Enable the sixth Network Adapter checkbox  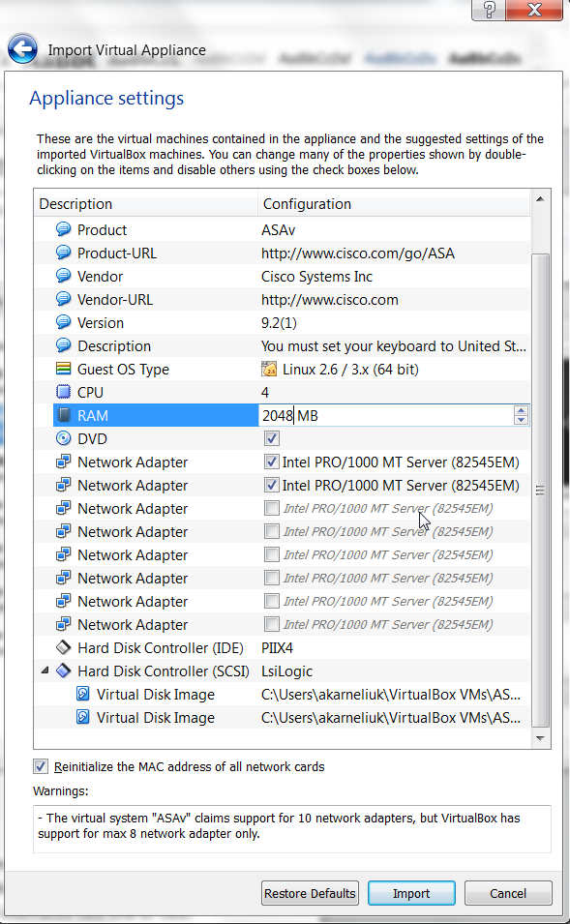[272, 578]
